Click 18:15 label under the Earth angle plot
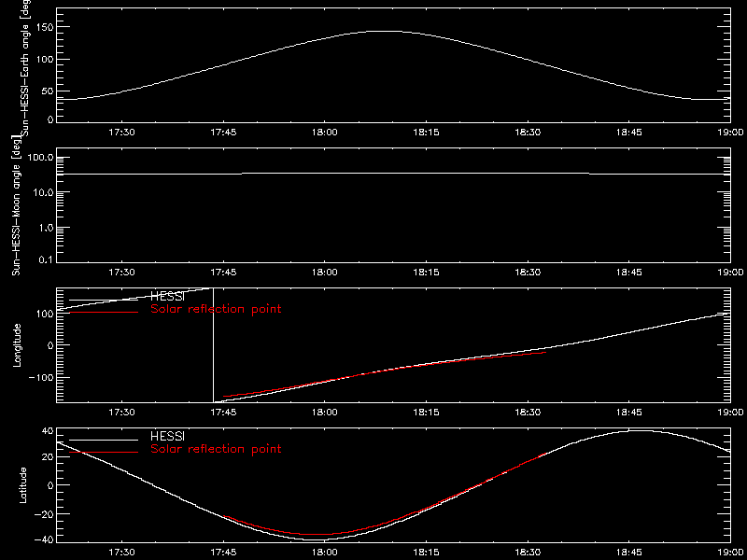This screenshot has width=747, height=560. click(x=427, y=133)
